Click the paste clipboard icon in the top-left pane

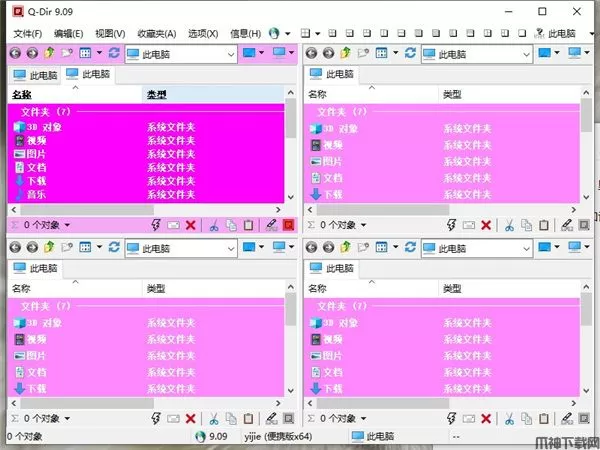click(248, 225)
